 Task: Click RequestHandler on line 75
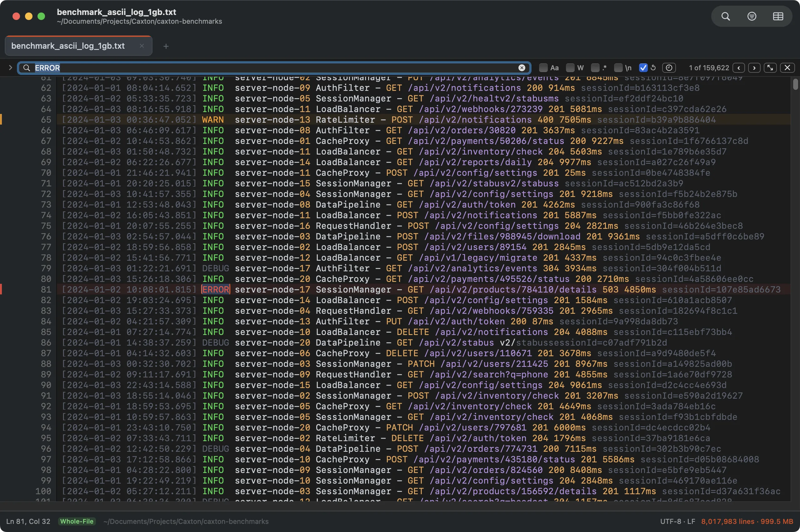pos(353,226)
